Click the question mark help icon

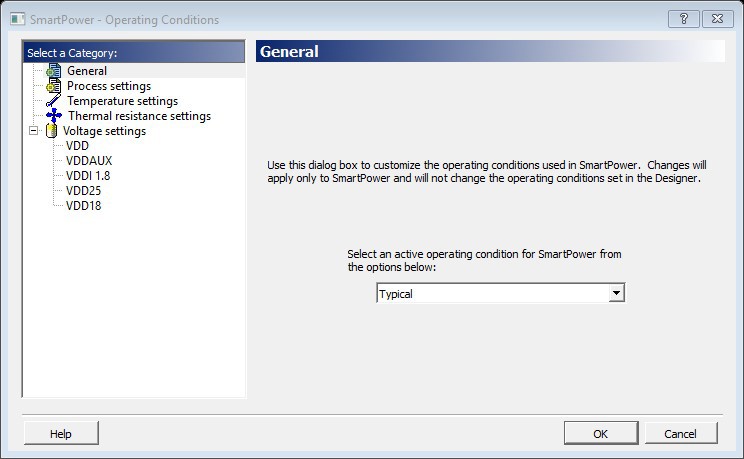(682, 19)
